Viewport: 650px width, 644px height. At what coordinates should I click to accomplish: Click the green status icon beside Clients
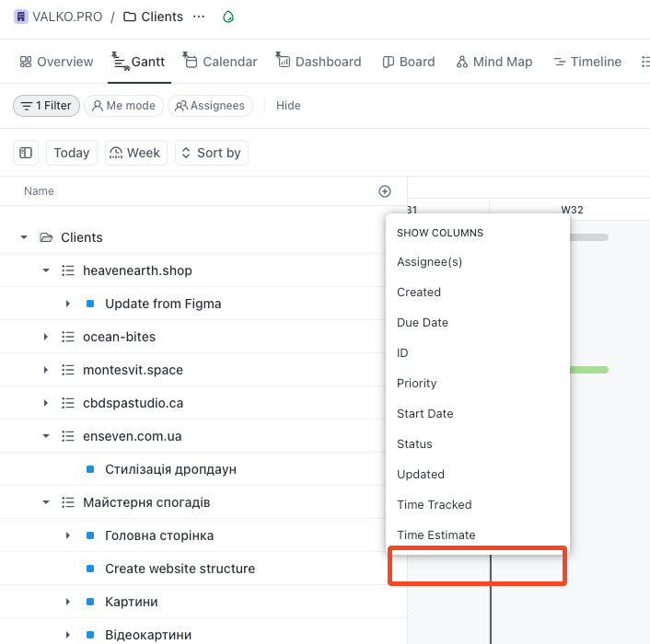tap(228, 17)
